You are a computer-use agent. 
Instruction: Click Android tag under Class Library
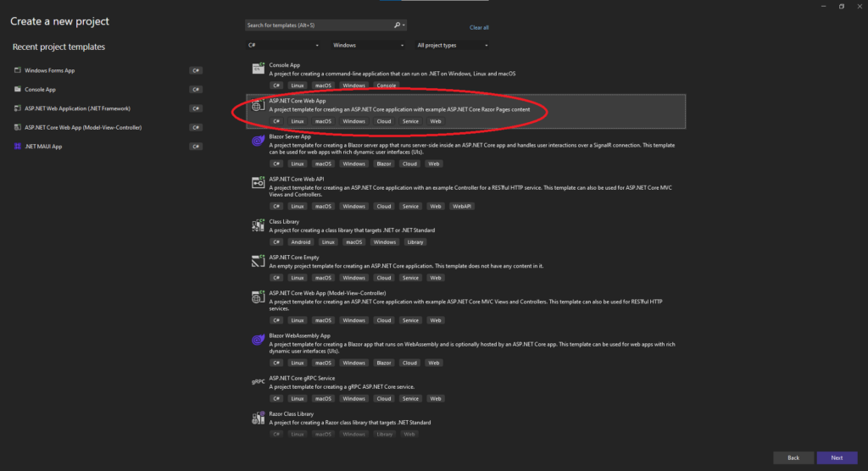click(301, 242)
